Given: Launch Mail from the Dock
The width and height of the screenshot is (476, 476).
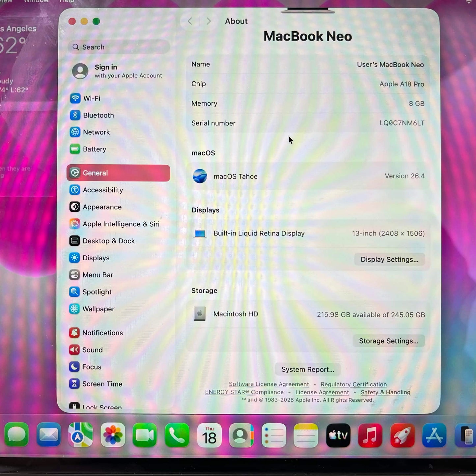Looking at the screenshot, I should click(x=49, y=435).
